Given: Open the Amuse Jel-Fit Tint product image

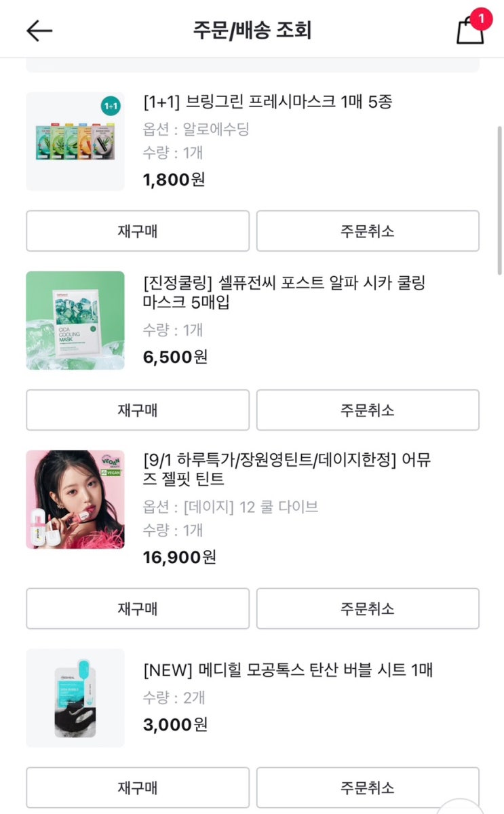Looking at the screenshot, I should point(75,499).
